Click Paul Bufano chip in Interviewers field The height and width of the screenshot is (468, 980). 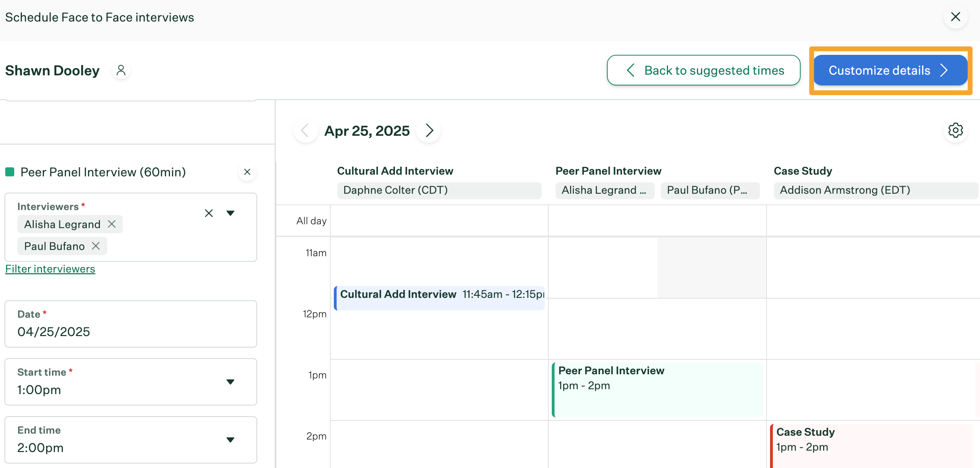click(x=62, y=246)
